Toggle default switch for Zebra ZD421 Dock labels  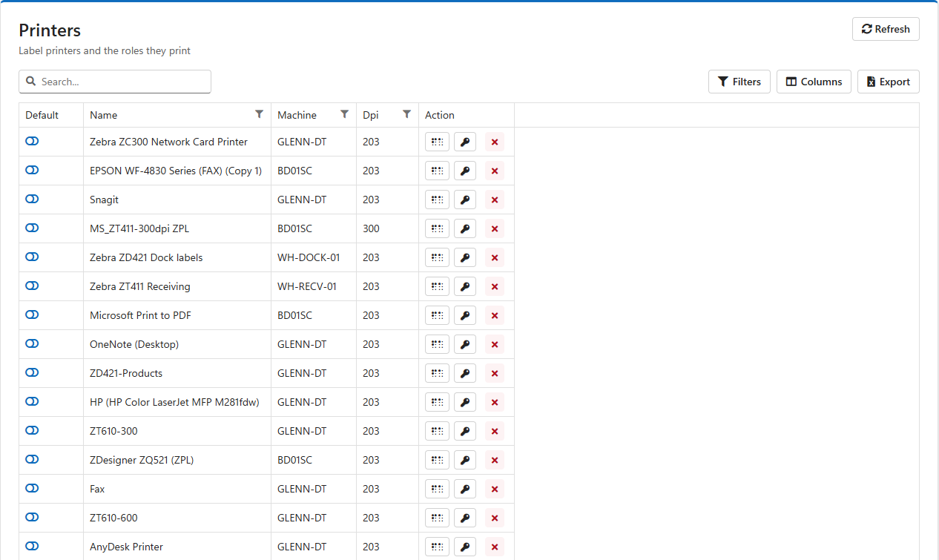coord(32,257)
